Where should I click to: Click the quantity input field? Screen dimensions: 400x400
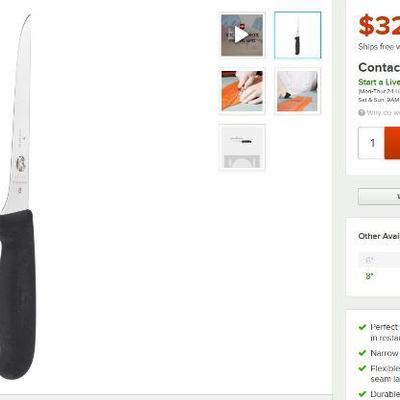372,143
